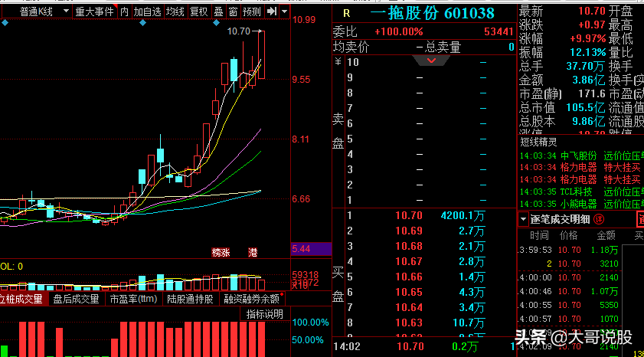Switch to 立桩成交量 indicator tab

click(21, 299)
